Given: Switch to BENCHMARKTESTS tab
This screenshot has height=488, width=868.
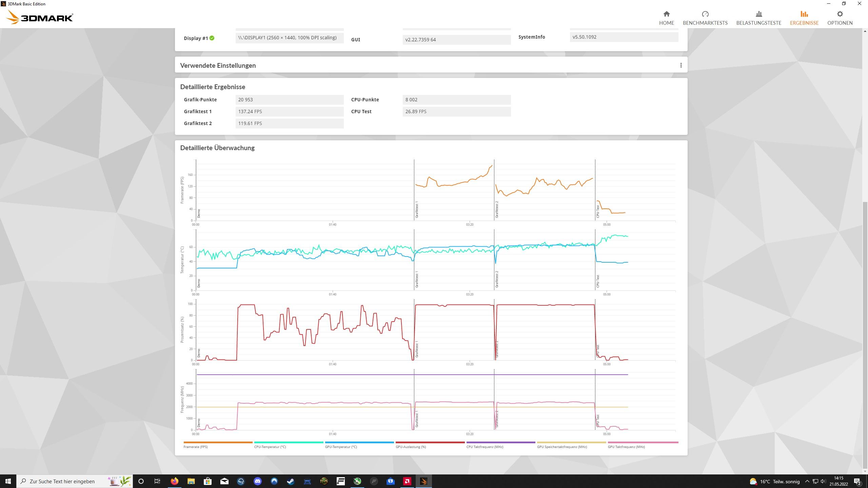Looking at the screenshot, I should (x=705, y=18).
